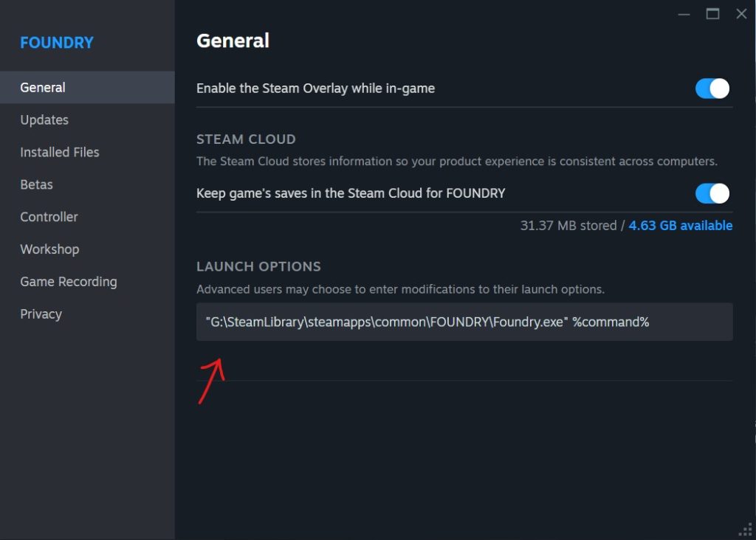The height and width of the screenshot is (540, 756).
Task: Open the 4.63 GB available storage link
Action: [x=680, y=225]
